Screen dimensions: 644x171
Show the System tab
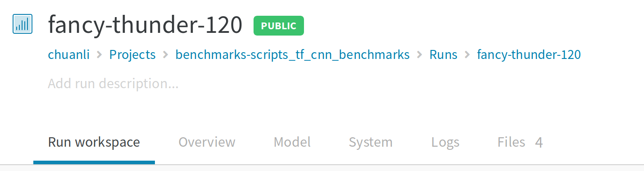pyautogui.click(x=371, y=142)
